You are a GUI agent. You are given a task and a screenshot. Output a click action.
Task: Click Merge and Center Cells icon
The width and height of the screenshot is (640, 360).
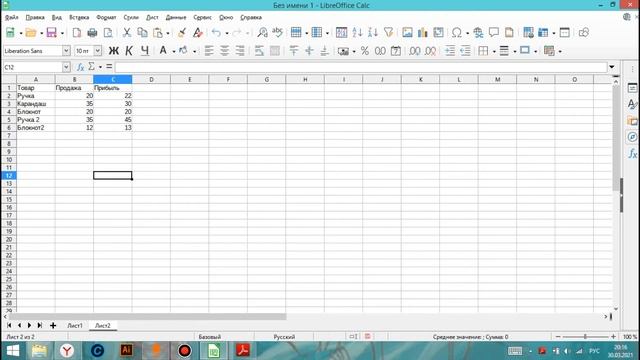click(x=275, y=51)
